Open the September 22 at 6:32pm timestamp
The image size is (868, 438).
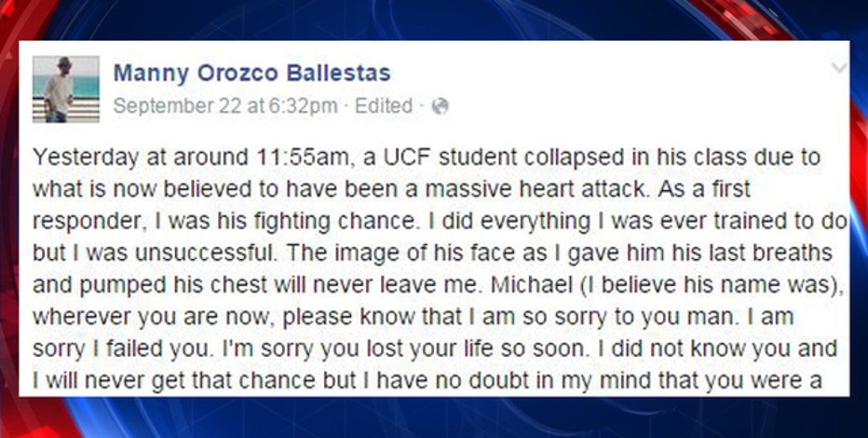point(225,105)
